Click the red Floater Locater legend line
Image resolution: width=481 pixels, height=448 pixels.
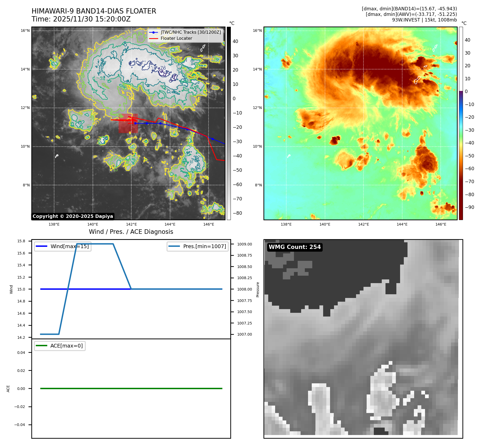point(153,38)
